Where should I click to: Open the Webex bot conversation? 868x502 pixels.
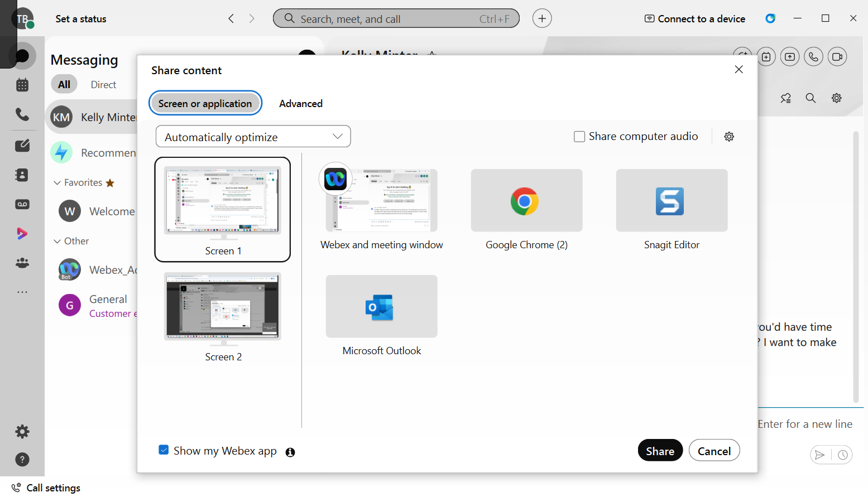pyautogui.click(x=97, y=270)
